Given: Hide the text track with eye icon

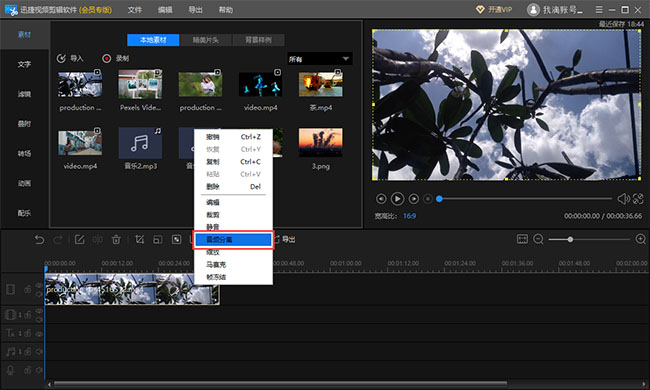Looking at the screenshot, I should click(39, 333).
